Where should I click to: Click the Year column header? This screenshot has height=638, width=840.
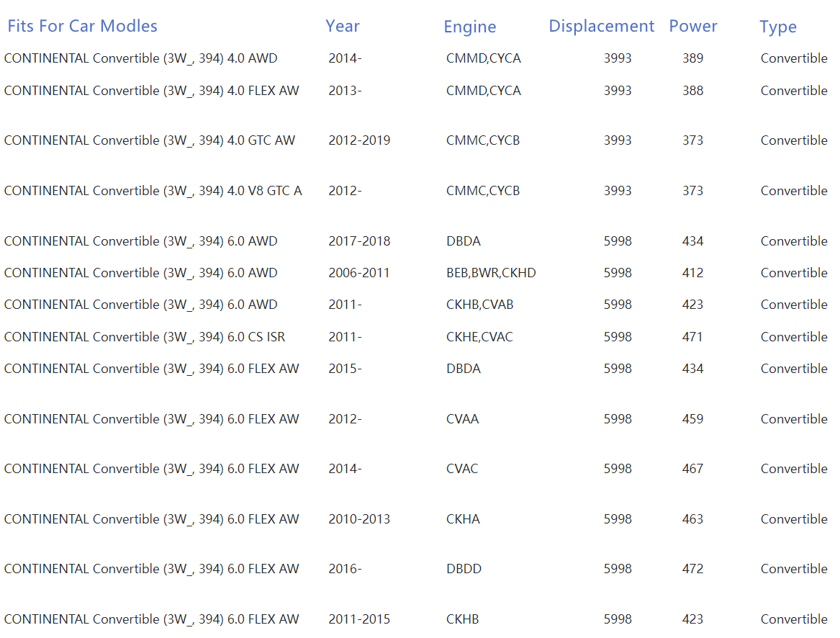[342, 27]
